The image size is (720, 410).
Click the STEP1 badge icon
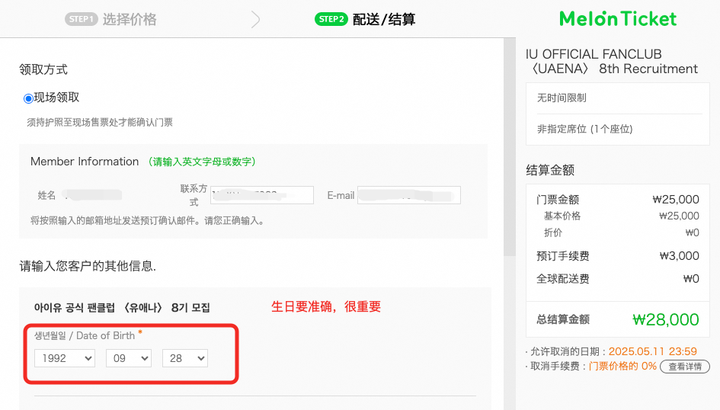coord(81,19)
